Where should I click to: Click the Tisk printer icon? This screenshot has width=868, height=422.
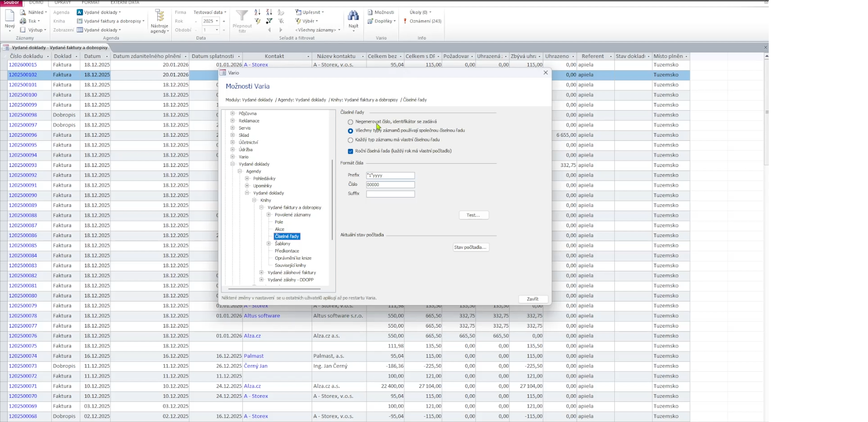point(23,21)
